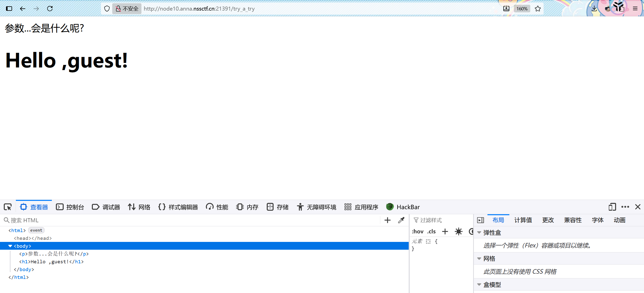Collapse the 弹性盒 section
The width and height of the screenshot is (644, 293).
click(x=479, y=233)
